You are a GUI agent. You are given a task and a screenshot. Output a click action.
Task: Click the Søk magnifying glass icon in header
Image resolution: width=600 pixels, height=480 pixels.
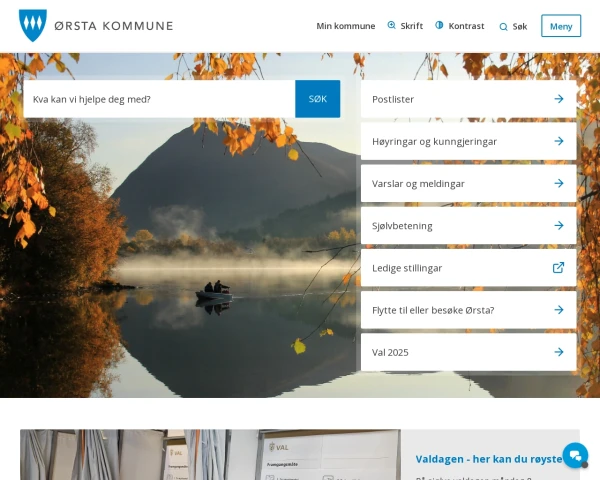click(x=504, y=27)
